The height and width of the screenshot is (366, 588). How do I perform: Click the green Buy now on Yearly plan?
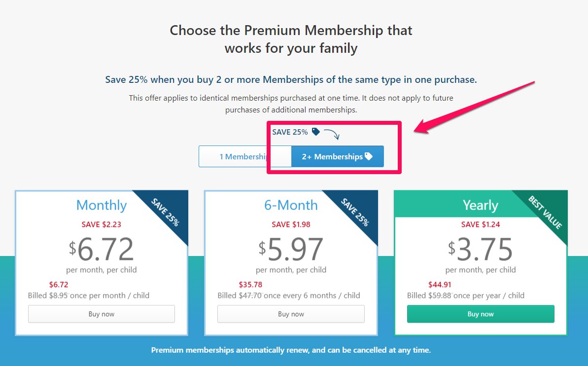(x=481, y=314)
